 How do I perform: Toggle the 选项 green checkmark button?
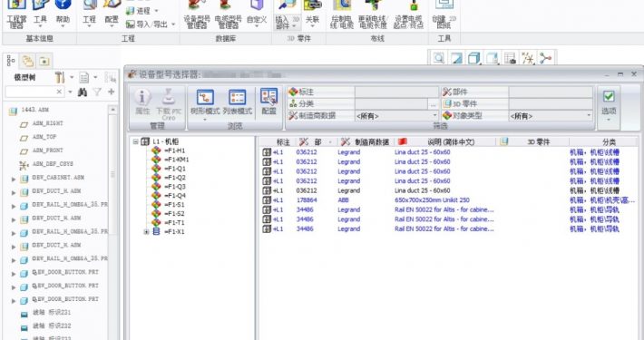coord(609,96)
